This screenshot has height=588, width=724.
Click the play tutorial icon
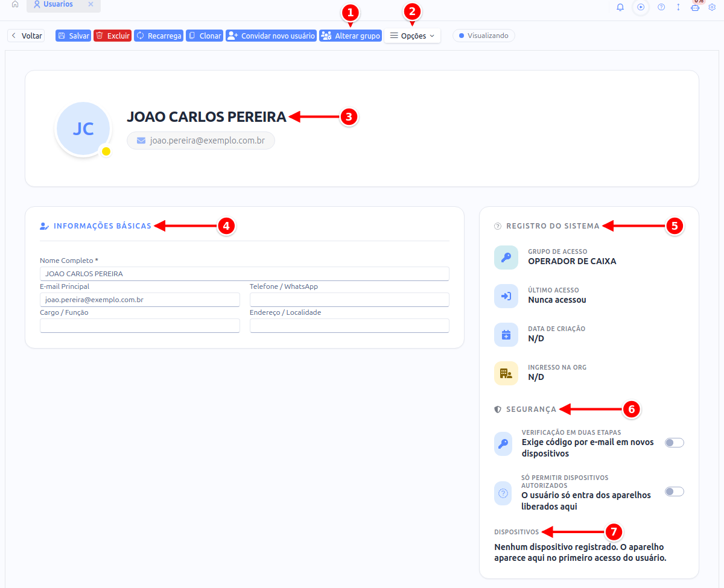point(641,7)
